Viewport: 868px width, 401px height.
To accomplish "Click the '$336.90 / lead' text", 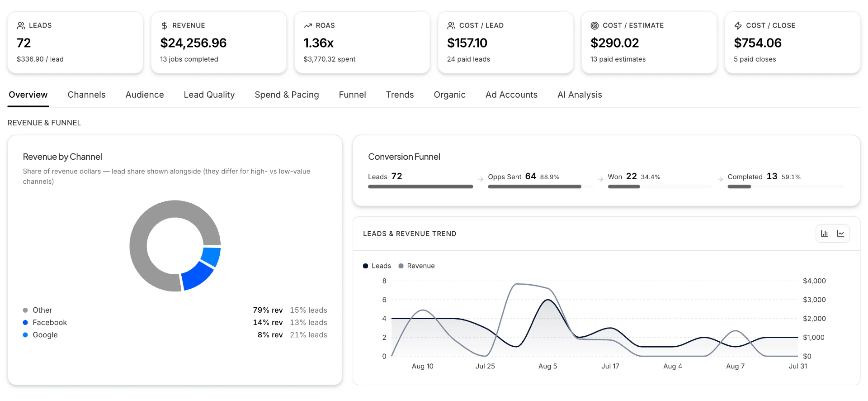I will tap(40, 59).
